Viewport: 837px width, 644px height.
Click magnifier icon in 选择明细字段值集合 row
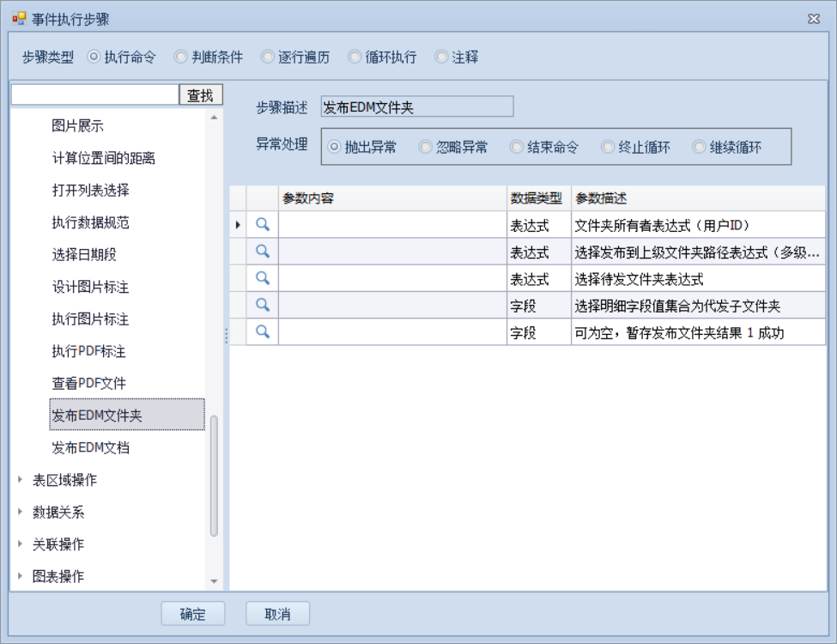[x=263, y=305]
